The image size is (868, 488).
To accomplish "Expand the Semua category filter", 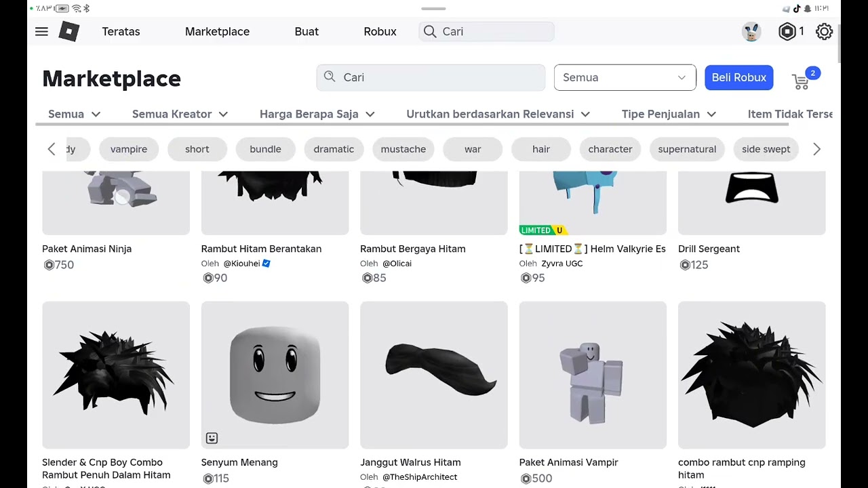I will click(75, 114).
